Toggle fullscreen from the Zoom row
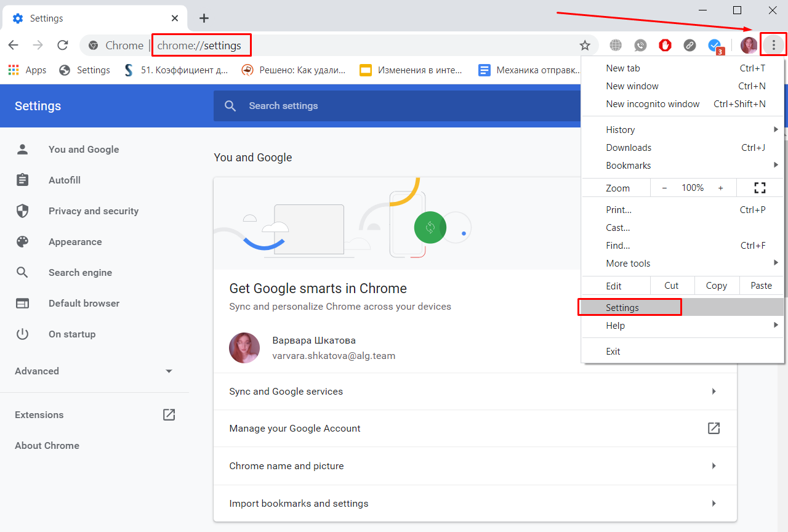The width and height of the screenshot is (788, 532). pos(760,188)
